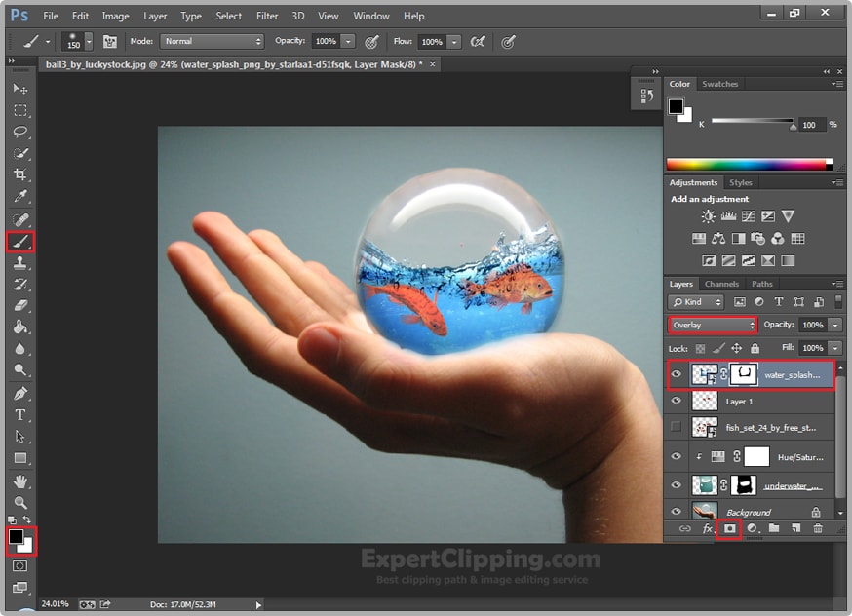Click the Add layer mask icon
852x616 pixels.
729,528
